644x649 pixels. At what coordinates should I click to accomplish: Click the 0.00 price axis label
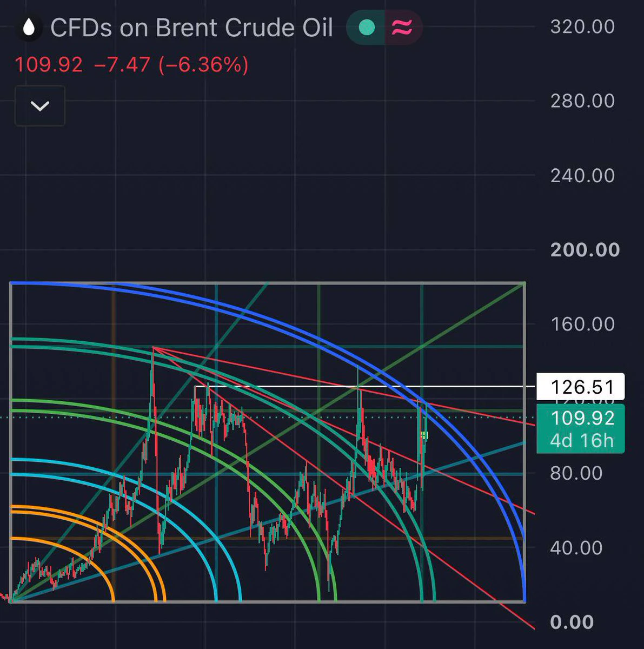click(572, 622)
